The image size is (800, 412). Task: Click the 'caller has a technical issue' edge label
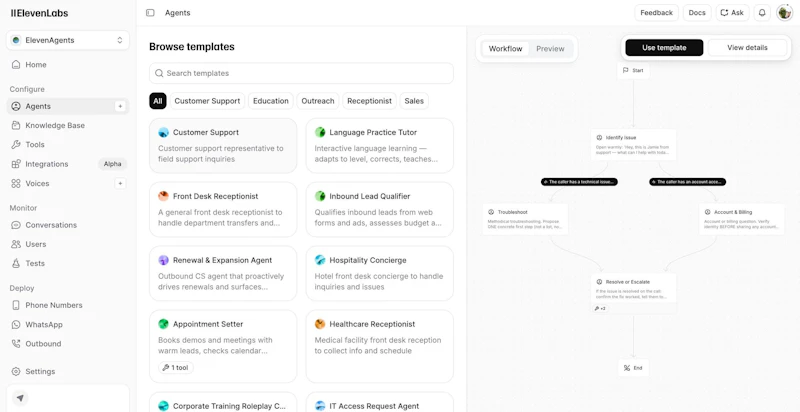tap(579, 182)
